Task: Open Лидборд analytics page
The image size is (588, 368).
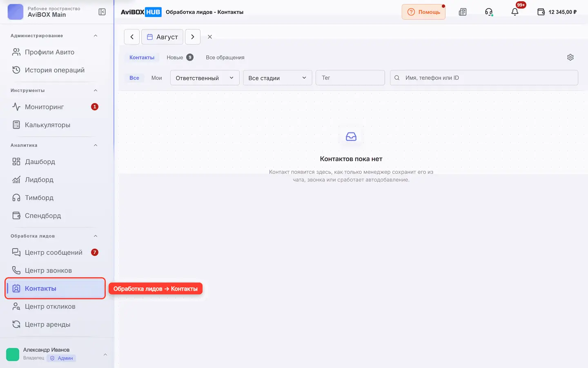Action: point(55,180)
